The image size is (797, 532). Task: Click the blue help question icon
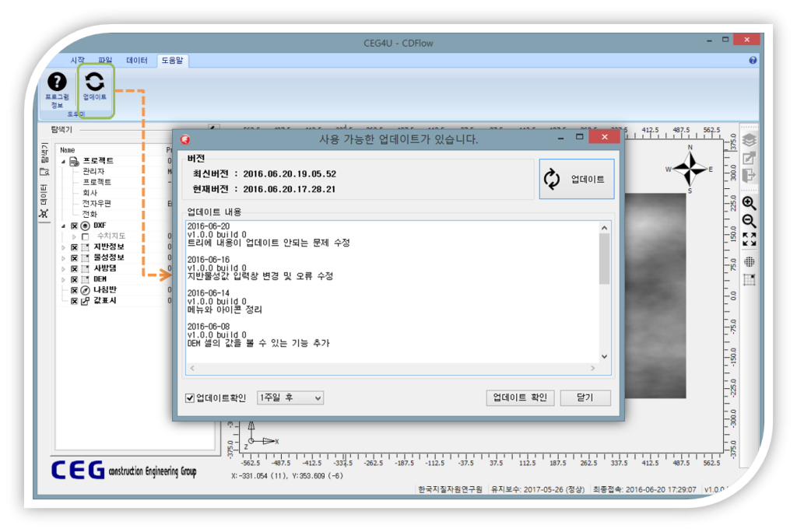753,60
